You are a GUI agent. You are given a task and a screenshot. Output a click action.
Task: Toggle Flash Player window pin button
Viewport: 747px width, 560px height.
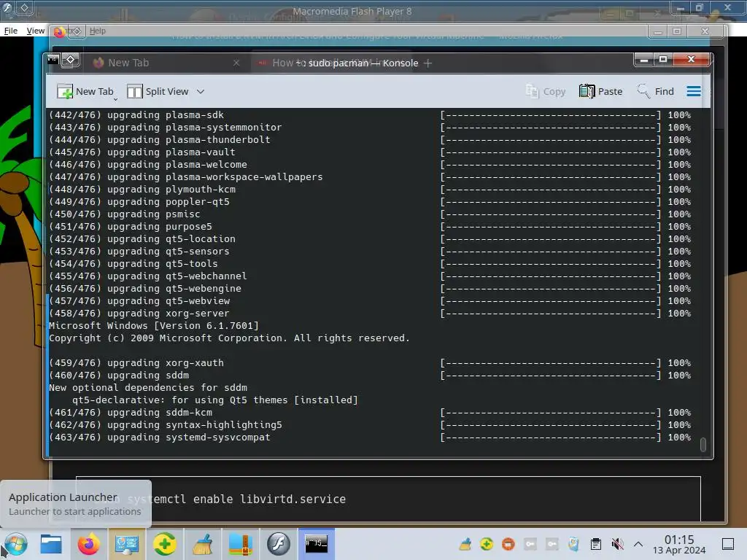(x=25, y=7)
